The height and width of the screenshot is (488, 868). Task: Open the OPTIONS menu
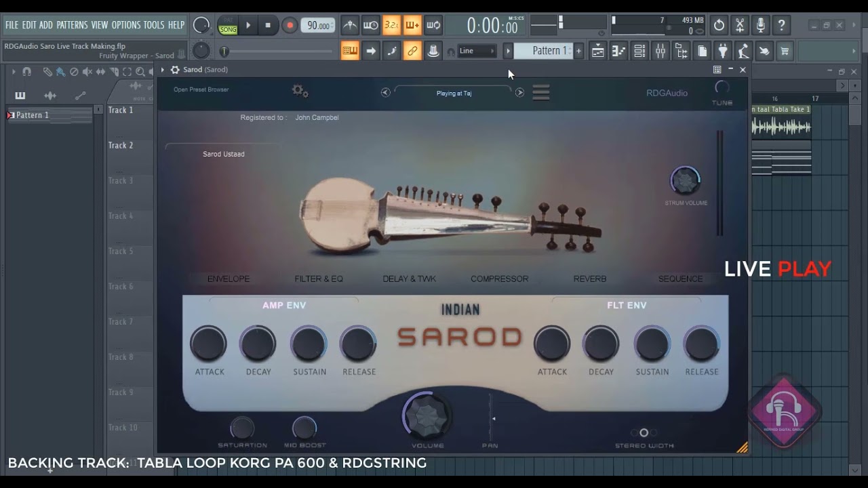pos(126,25)
